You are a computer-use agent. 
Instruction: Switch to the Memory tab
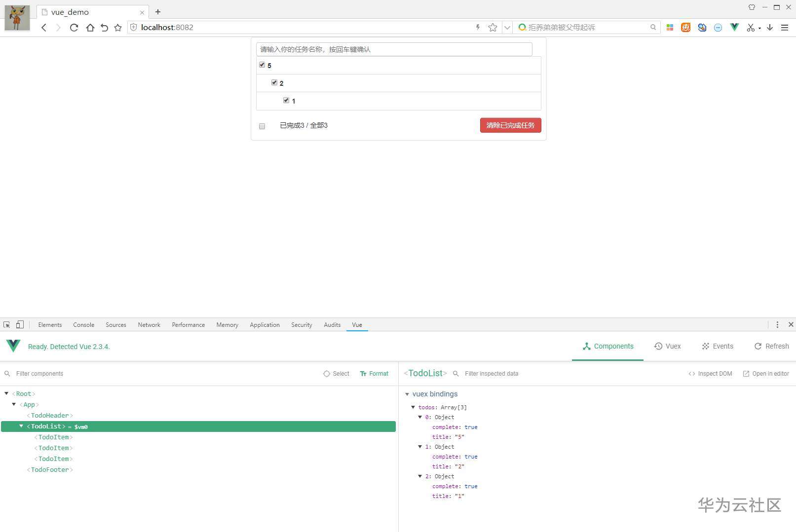pyautogui.click(x=227, y=325)
